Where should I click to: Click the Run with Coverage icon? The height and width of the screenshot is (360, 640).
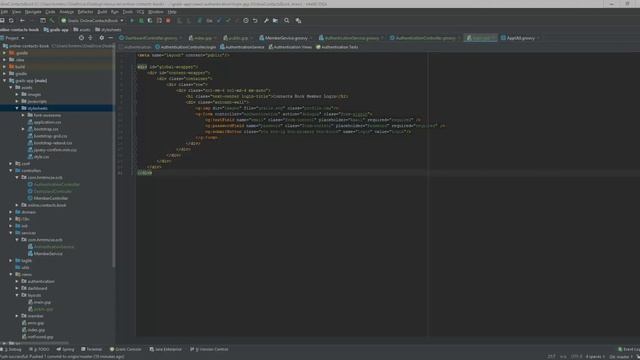(150, 20)
